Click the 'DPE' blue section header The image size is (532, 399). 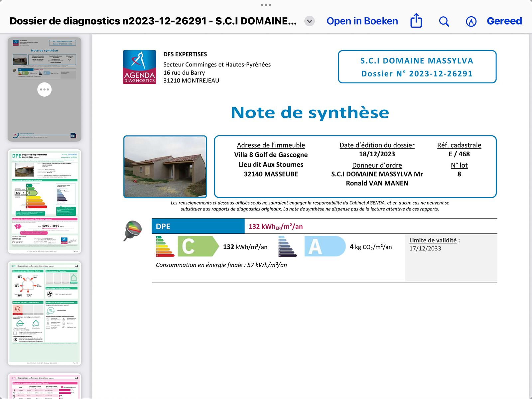198,226
